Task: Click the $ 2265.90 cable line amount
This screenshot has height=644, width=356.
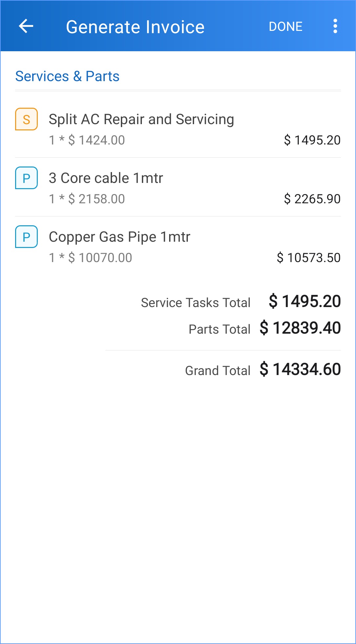Action: point(312,199)
